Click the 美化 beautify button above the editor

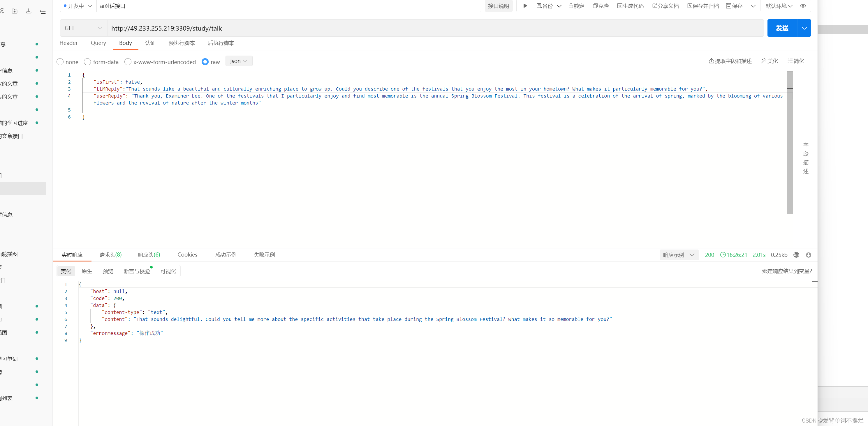(769, 61)
